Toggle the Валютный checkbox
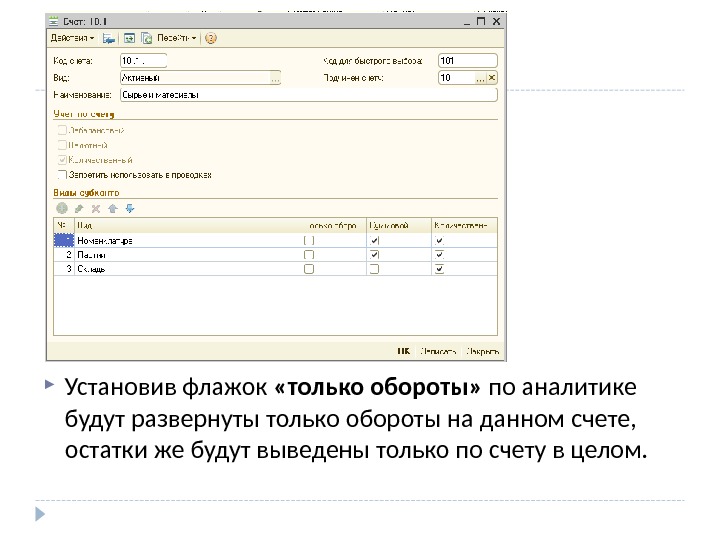 (62, 145)
